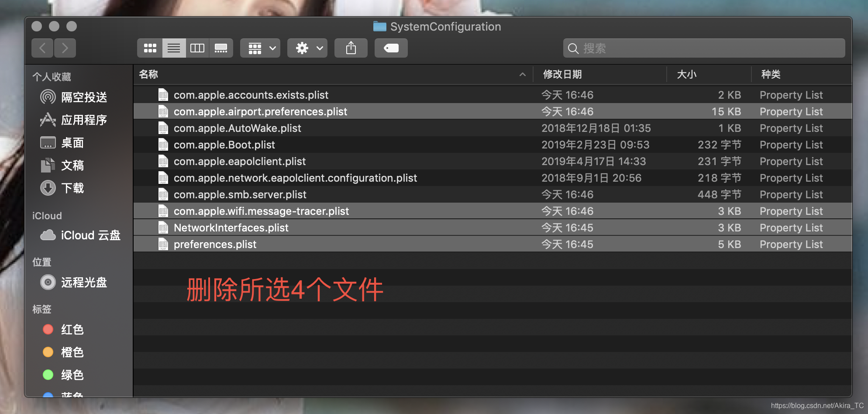Click the 448 字节 size value
This screenshot has width=868, height=414.
point(719,194)
